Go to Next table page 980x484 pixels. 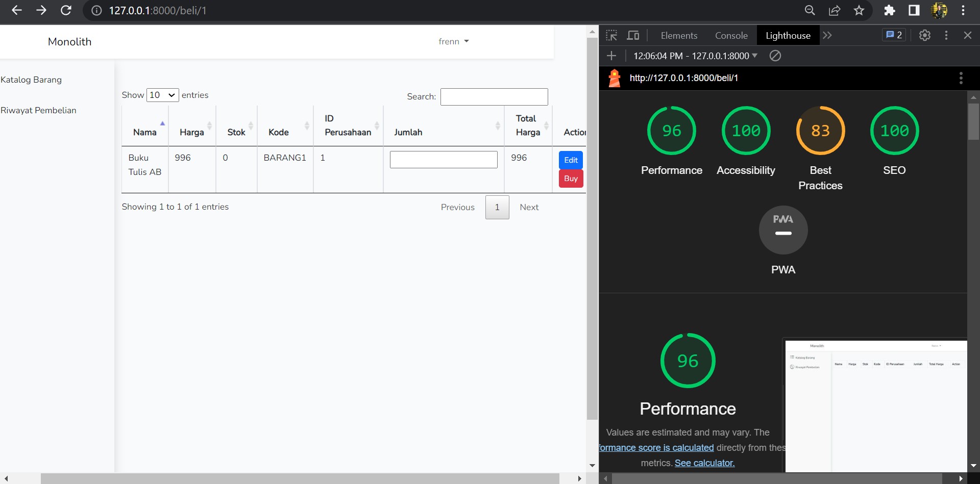(529, 207)
